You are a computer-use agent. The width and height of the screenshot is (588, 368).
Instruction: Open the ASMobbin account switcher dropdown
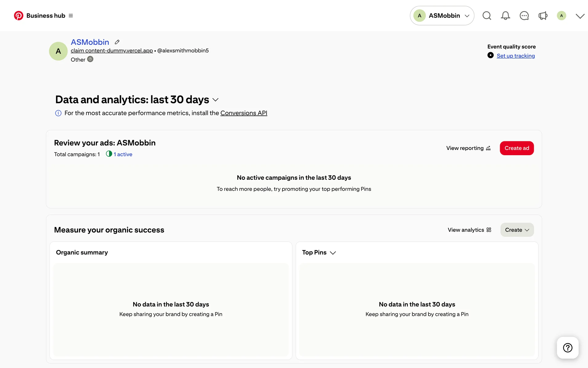(x=442, y=16)
